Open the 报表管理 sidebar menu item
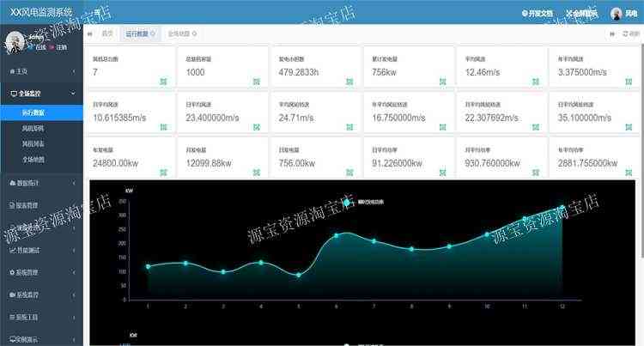Image resolution: width=644 pixels, height=346 pixels. pos(41,205)
